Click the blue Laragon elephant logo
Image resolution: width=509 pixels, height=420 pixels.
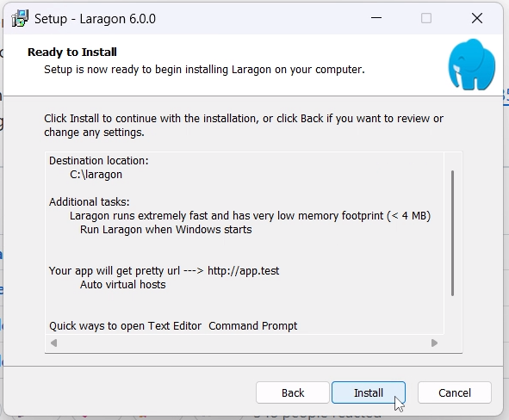472,65
